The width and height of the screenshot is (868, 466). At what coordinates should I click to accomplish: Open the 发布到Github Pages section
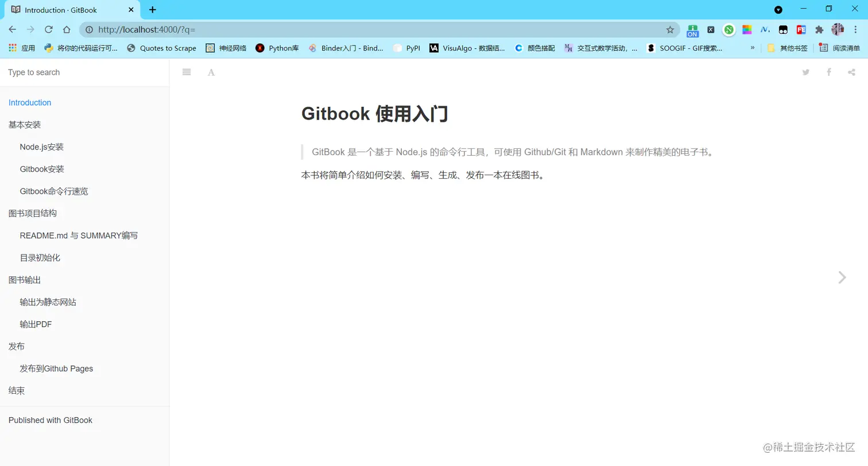point(56,368)
